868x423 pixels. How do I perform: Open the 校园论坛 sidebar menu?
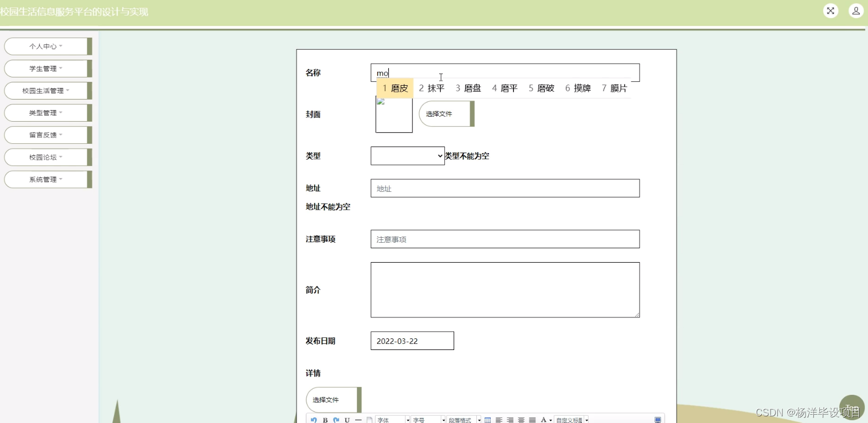[x=48, y=157]
